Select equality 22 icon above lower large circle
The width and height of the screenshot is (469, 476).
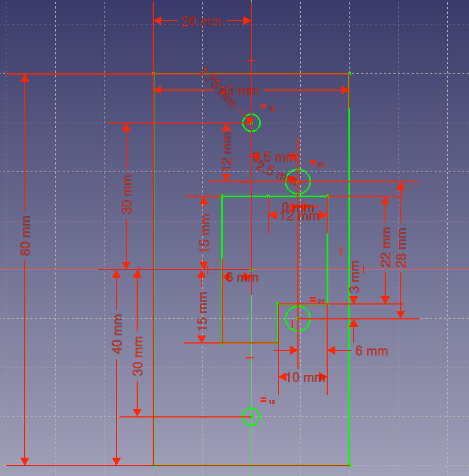point(317,301)
